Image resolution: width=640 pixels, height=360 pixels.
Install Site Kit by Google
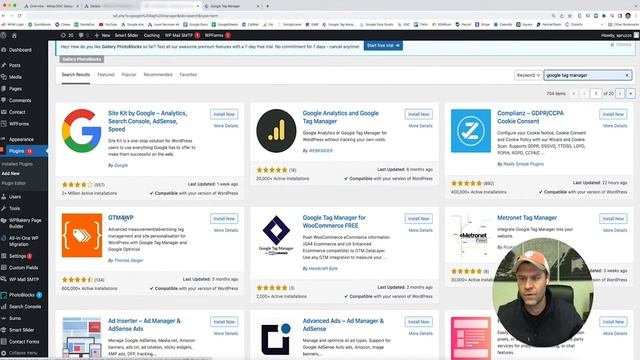224,114
